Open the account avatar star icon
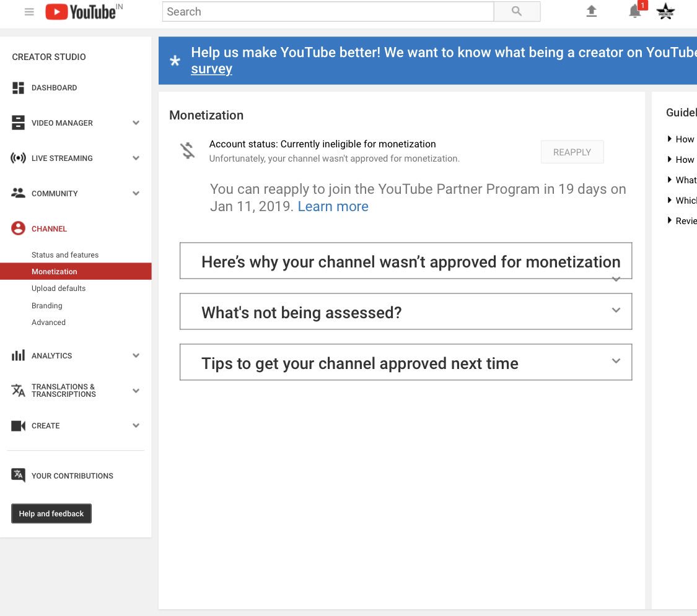The height and width of the screenshot is (616, 697). click(x=665, y=11)
